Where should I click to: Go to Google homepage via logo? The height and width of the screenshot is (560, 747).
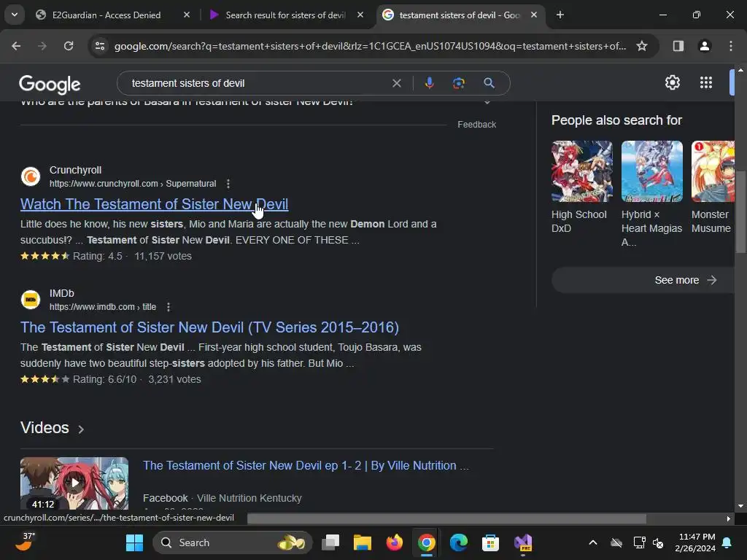(x=50, y=85)
